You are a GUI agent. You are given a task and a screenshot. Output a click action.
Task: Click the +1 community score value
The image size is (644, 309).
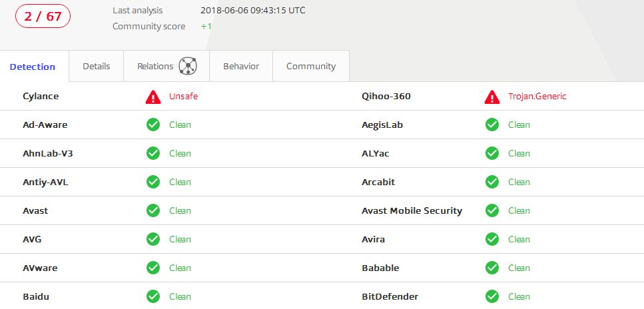click(x=206, y=27)
